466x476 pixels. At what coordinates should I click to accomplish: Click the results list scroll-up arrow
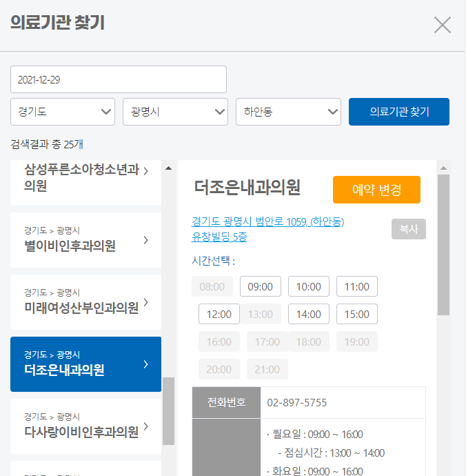[x=169, y=168]
